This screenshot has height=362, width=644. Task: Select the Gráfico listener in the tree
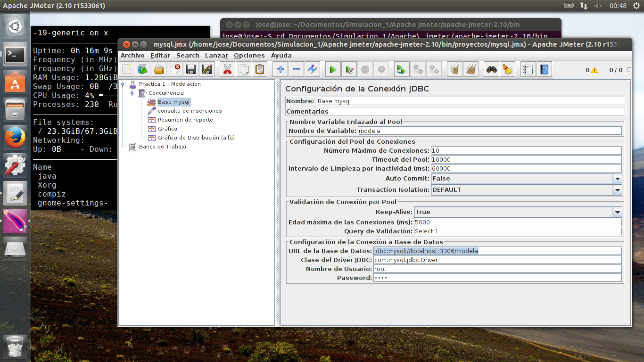point(167,129)
